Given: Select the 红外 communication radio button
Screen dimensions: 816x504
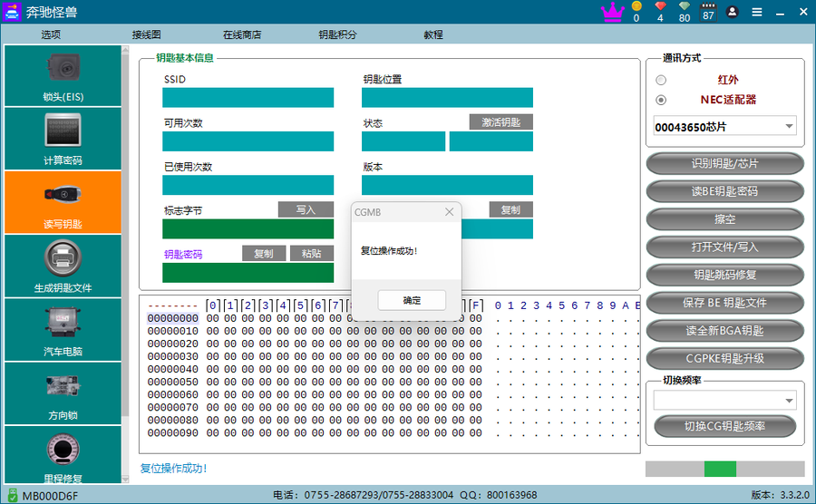Looking at the screenshot, I should [661, 80].
